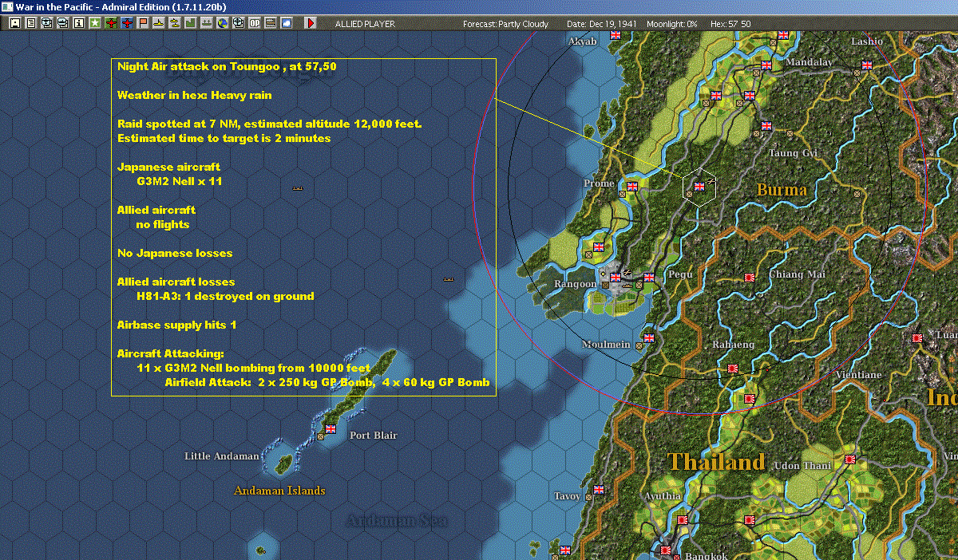This screenshot has height=560, width=958.
Task: Click 'G3M2 Nell x 11' line
Action: pos(180,181)
